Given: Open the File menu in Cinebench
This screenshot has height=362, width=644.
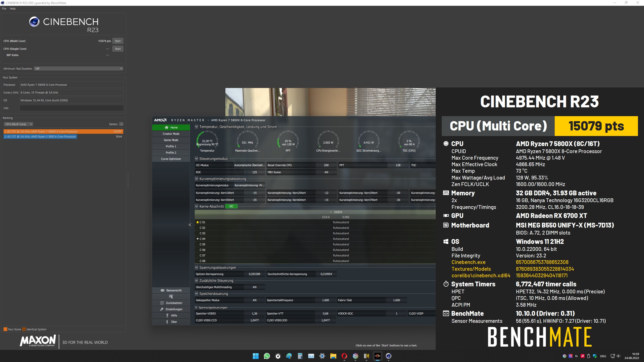Looking at the screenshot, I should point(4,8).
